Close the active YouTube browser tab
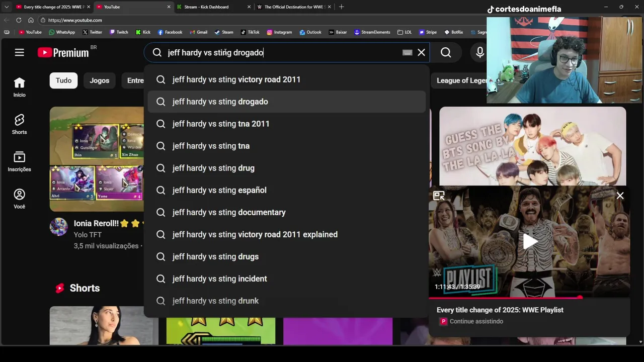 click(x=169, y=7)
